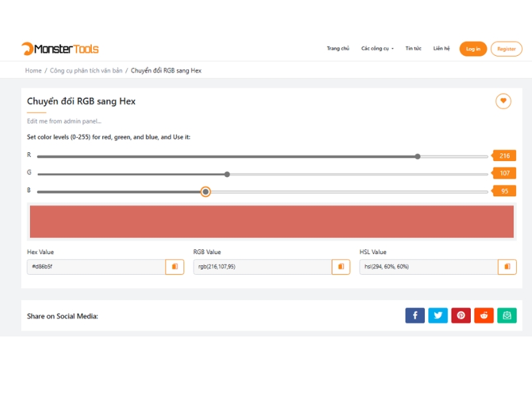Share on Twitter
The height and width of the screenshot is (399, 532).
coord(438,315)
